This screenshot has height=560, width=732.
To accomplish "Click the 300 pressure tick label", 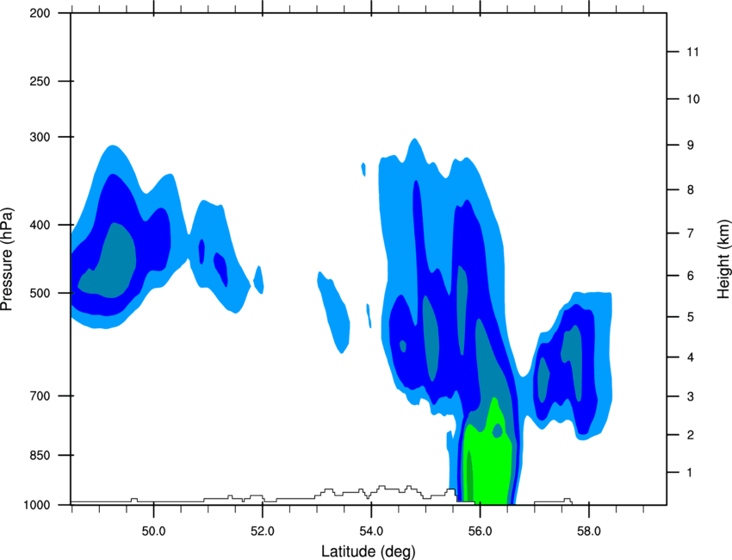I will [40, 137].
